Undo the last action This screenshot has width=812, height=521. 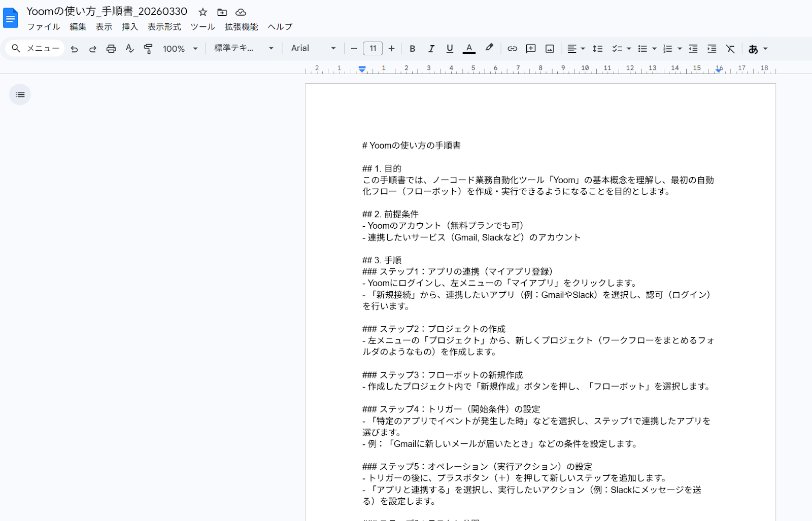point(74,49)
